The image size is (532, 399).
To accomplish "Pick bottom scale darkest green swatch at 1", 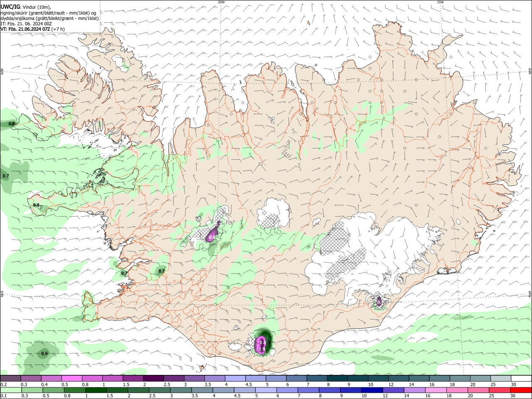I will pyautogui.click(x=96, y=390).
